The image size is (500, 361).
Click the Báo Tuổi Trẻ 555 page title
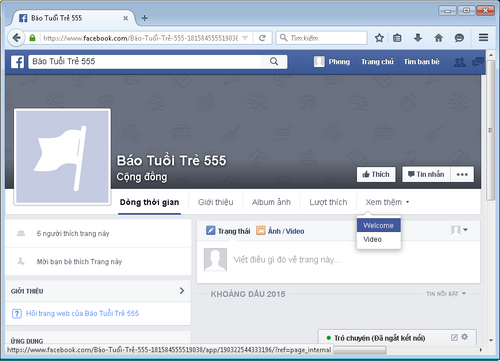click(171, 161)
